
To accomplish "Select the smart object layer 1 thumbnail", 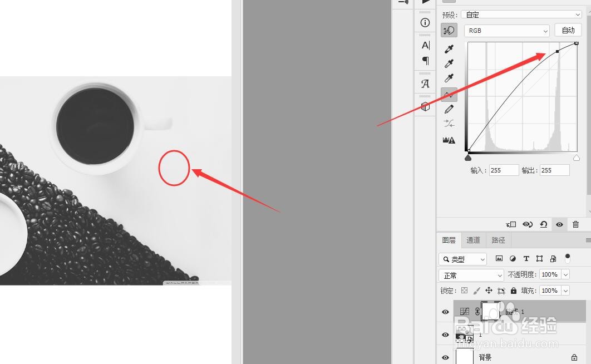I will point(464,334).
